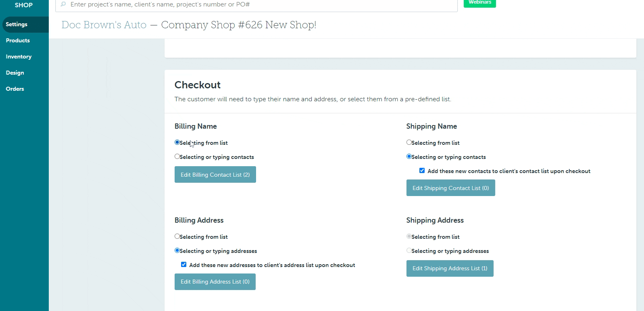Open the Products section
644x311 pixels.
18,40
